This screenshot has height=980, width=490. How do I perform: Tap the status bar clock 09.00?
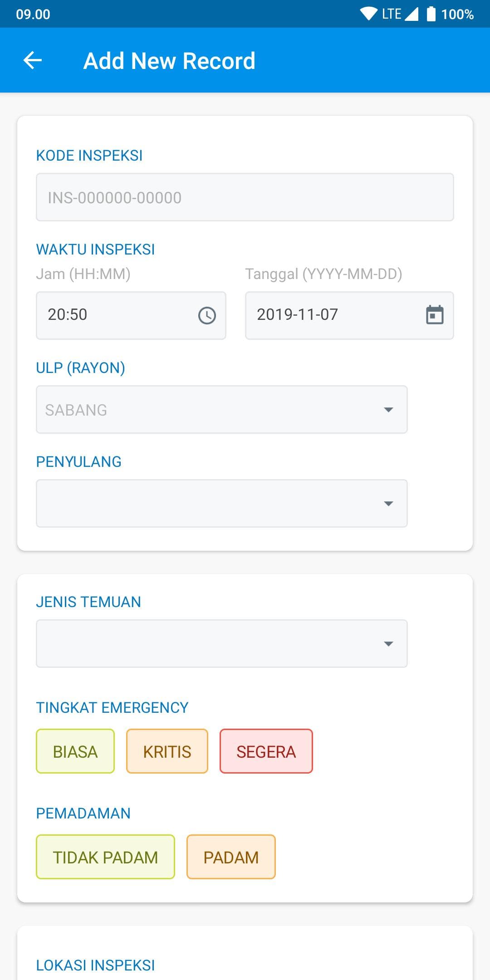[33, 15]
